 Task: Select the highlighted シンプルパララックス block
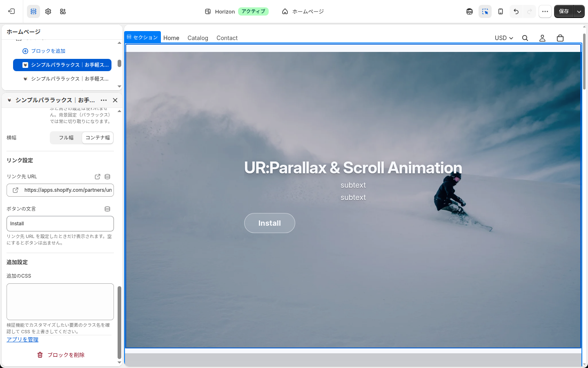tap(62, 65)
